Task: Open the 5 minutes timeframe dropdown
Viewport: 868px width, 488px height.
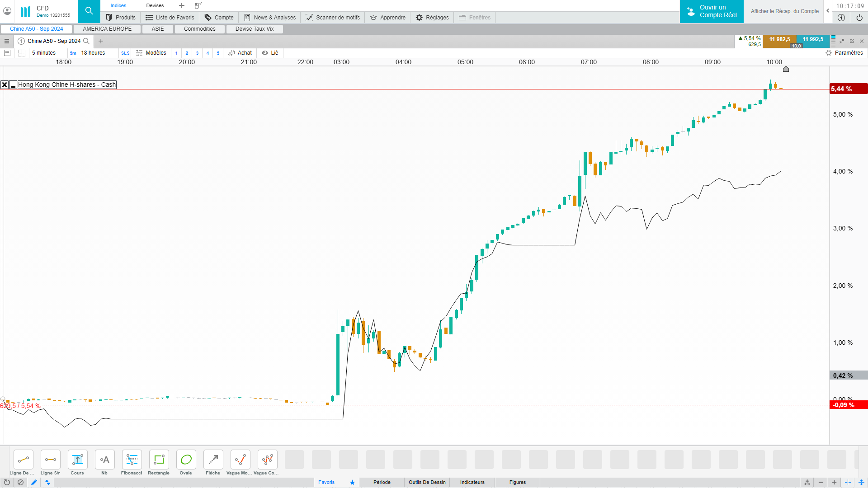Action: pos(44,53)
